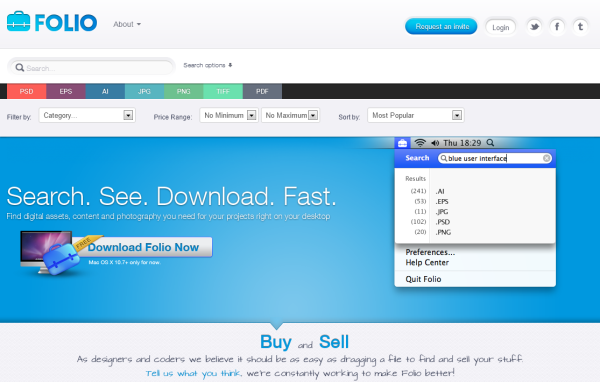The image size is (600, 382).
Task: Click the Folio briefcase menu bar icon
Action: 402,143
